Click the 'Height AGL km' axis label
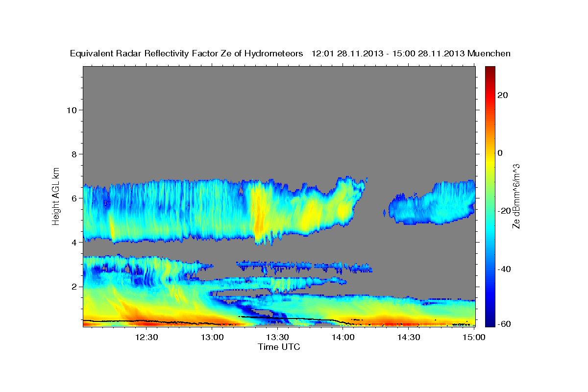 pos(56,196)
